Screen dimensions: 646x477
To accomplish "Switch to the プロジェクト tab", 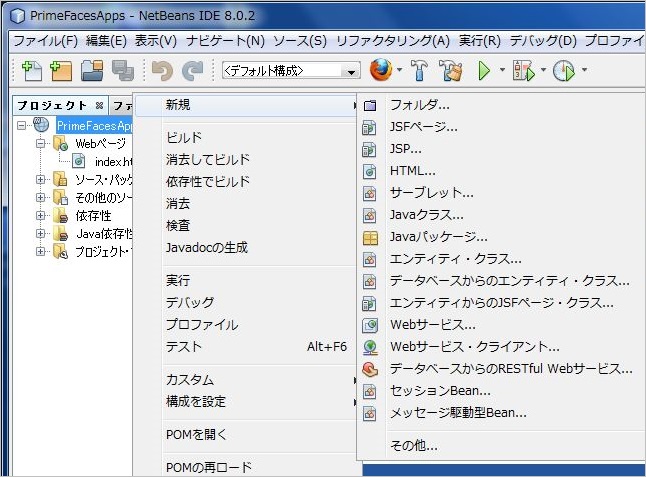I will click(52, 105).
